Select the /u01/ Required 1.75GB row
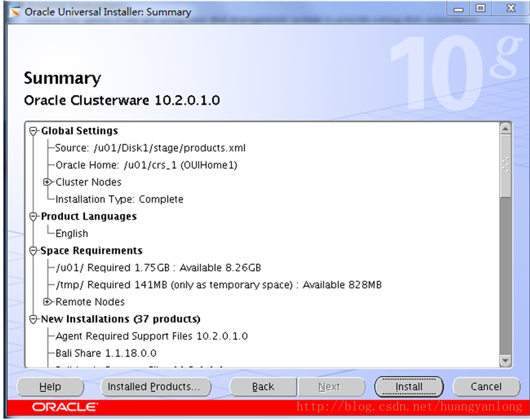Viewport: 530px width, 420px height. pos(158,267)
